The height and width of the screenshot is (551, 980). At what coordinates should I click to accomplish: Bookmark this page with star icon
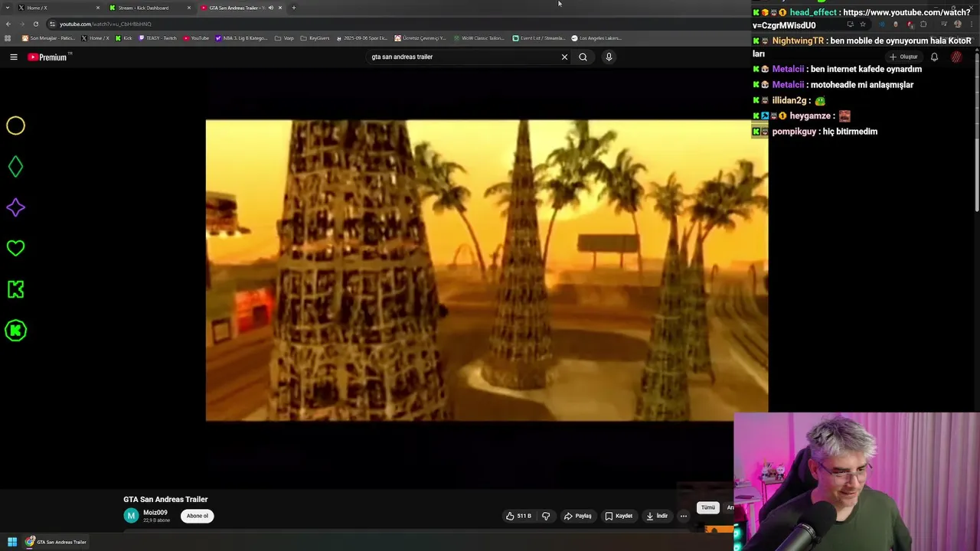(x=863, y=24)
